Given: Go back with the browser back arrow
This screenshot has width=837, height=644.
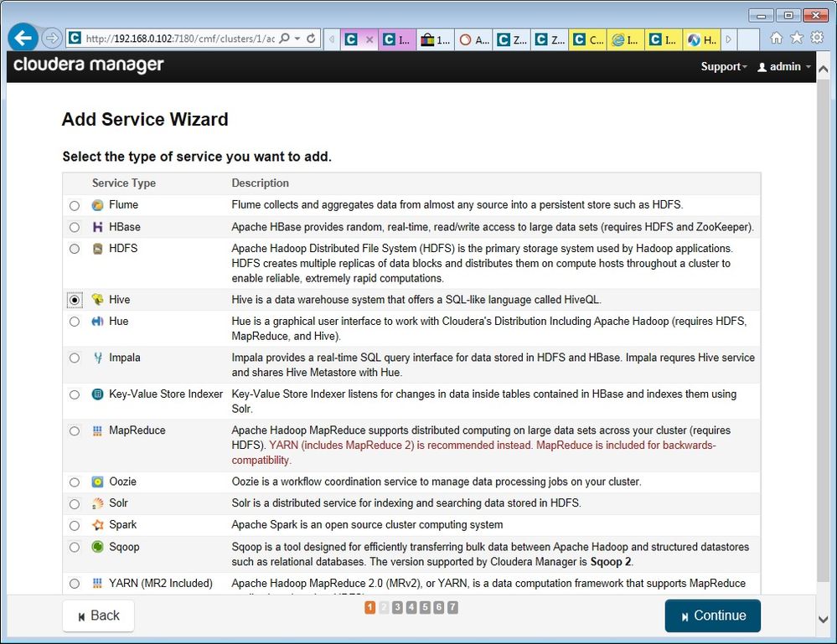Looking at the screenshot, I should click(23, 38).
